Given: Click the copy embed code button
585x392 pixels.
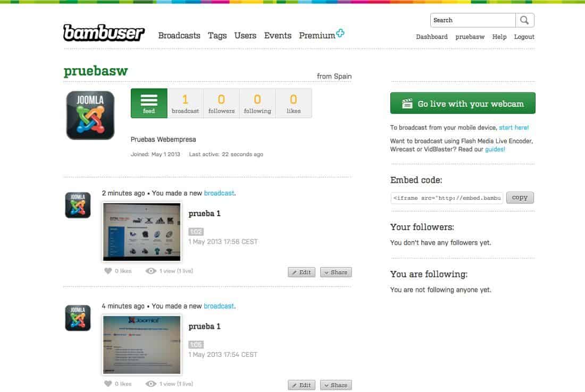Looking at the screenshot, I should (520, 198).
